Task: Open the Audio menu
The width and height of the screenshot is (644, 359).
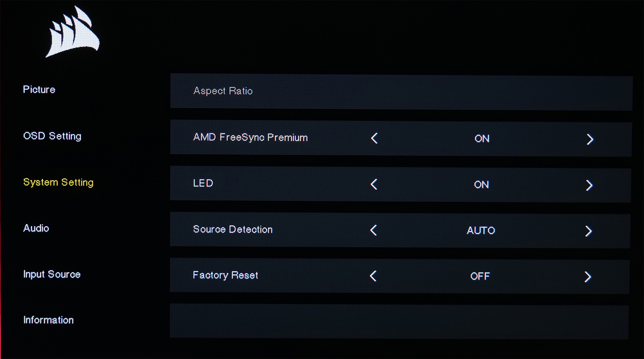Action: point(36,228)
